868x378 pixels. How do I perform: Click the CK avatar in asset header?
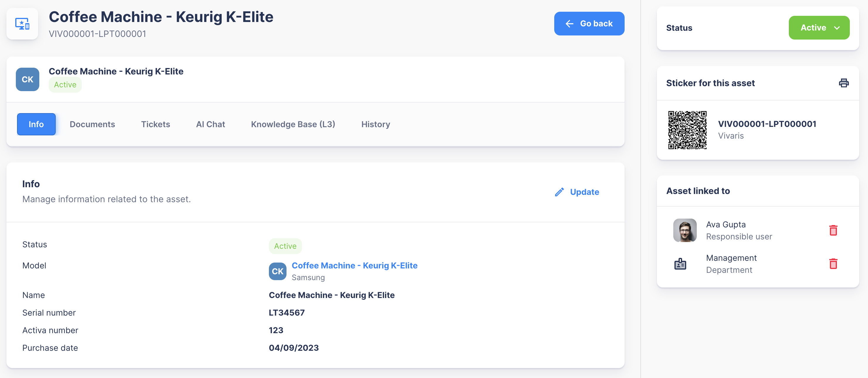tap(28, 79)
